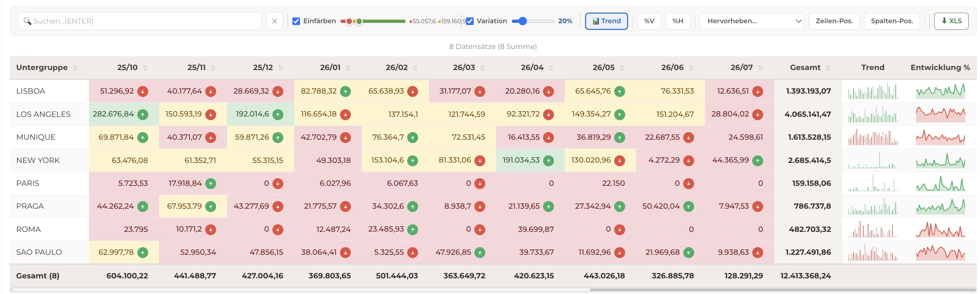This screenshot has width=980, height=294.
Task: Sort the Gesamt column using its arrows
Action: [828, 68]
